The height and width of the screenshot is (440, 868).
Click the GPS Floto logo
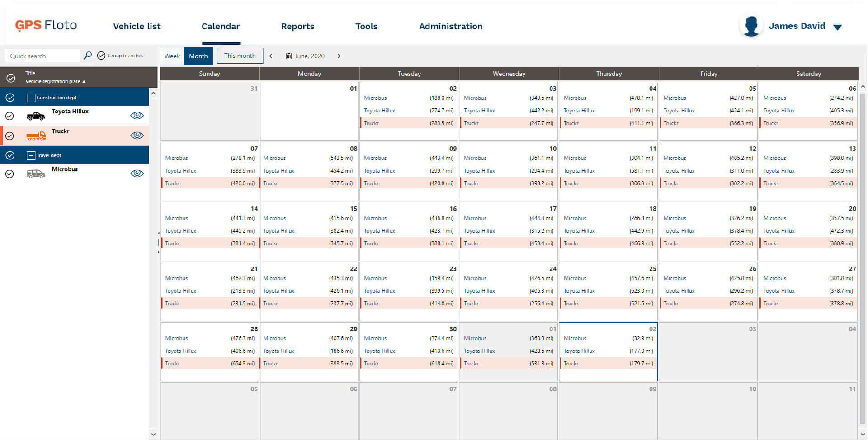pyautogui.click(x=46, y=25)
